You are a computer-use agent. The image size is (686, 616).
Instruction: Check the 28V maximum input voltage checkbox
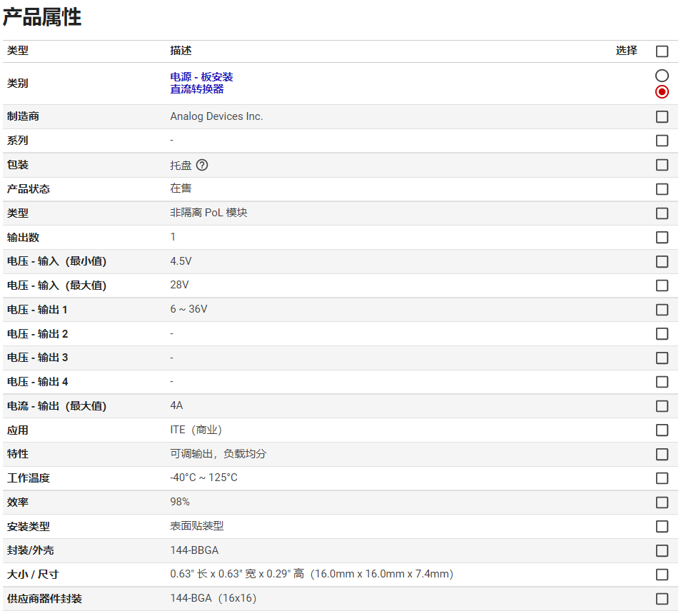(x=662, y=286)
